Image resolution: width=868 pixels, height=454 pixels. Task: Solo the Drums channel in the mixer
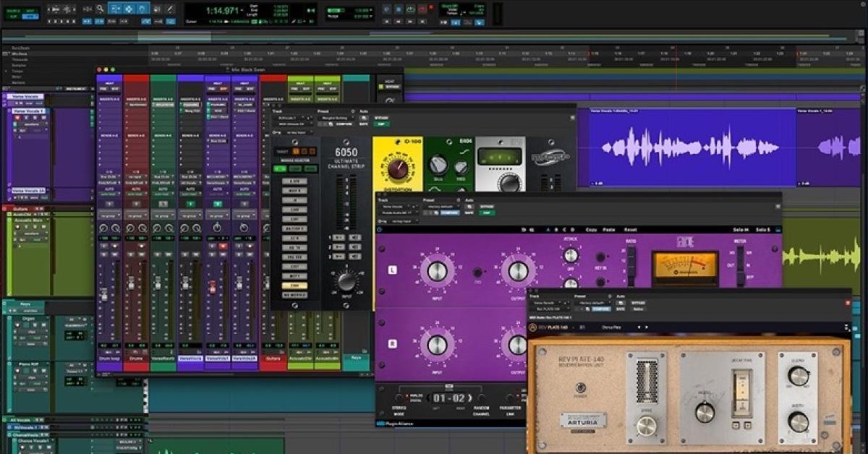(130, 254)
